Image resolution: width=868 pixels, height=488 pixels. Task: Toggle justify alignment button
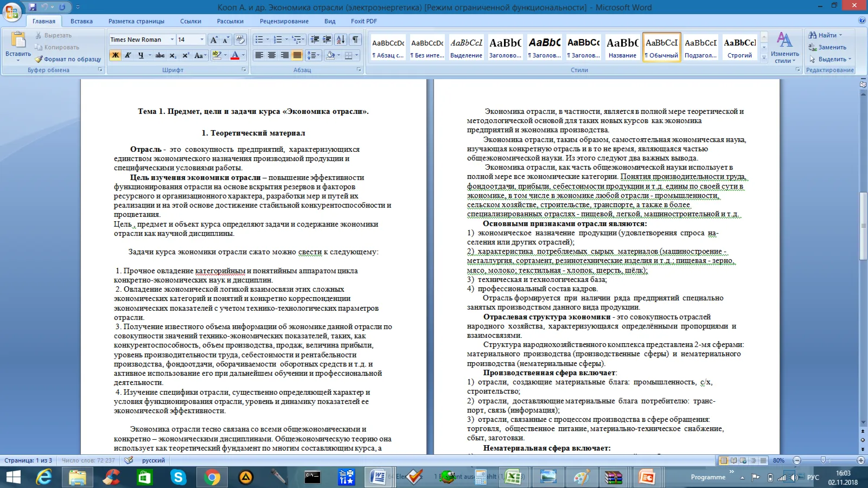297,55
